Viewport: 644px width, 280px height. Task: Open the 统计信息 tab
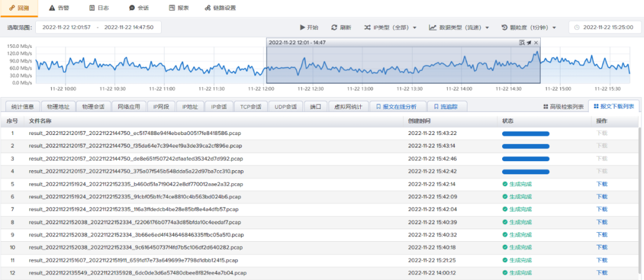tap(23, 106)
